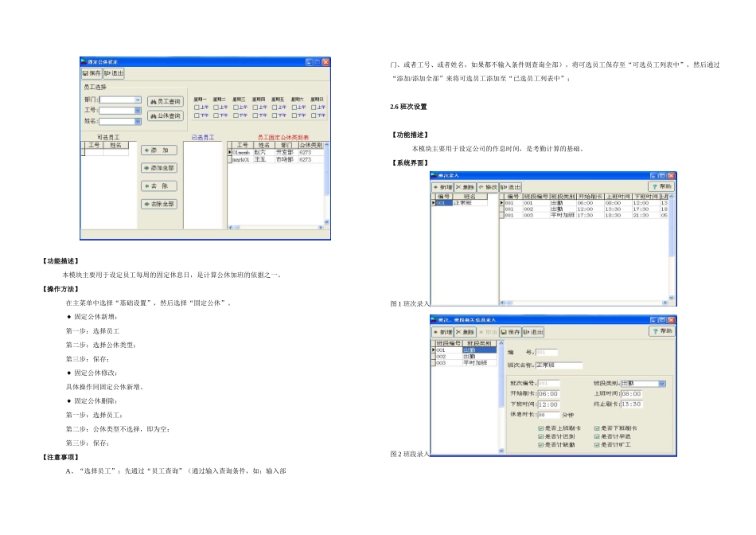Click 退出 in the 固定公休设定 window
The width and height of the screenshot is (756, 535).
pyautogui.click(x=115, y=73)
